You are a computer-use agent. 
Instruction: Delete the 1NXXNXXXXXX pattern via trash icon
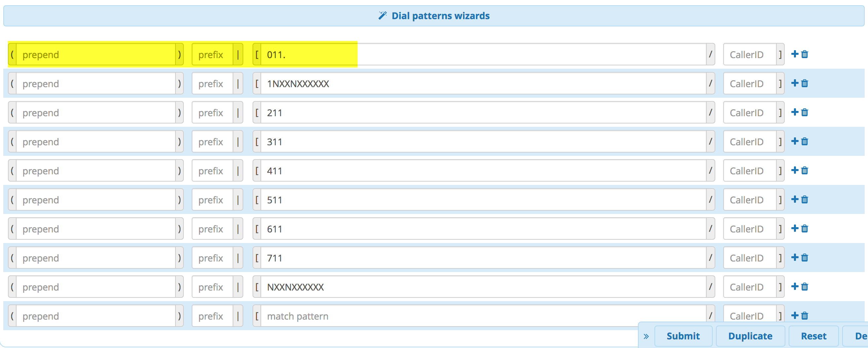[x=805, y=83]
